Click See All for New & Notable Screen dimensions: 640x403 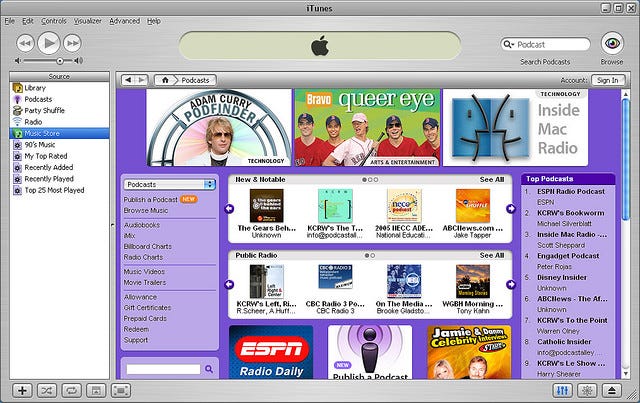pyautogui.click(x=492, y=179)
